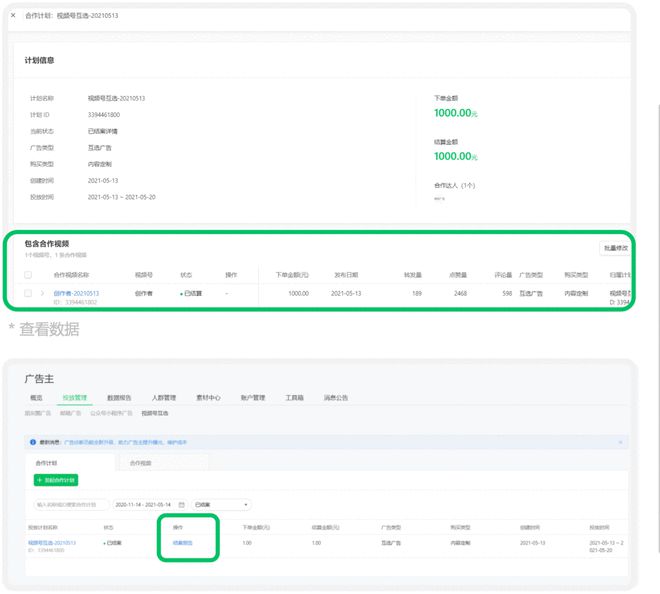The image size is (660, 594).
Task: Tick the select-all checkbox in video table header
Action: point(28,274)
